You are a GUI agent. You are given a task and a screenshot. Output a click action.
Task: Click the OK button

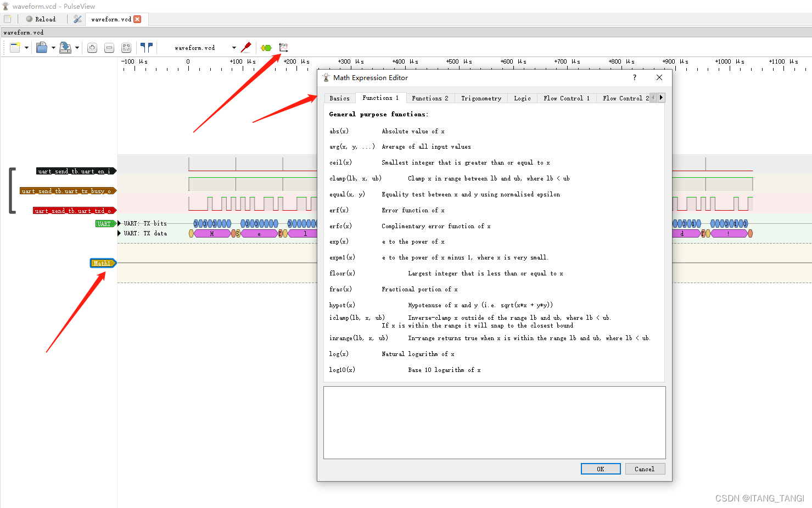601,469
